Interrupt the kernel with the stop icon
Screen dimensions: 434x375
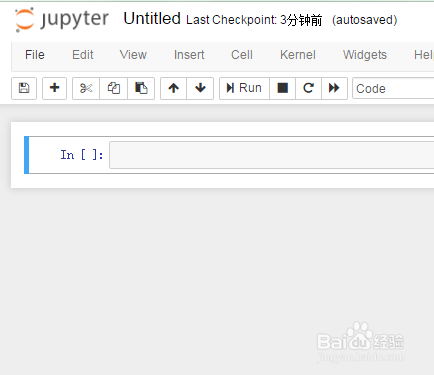point(282,88)
